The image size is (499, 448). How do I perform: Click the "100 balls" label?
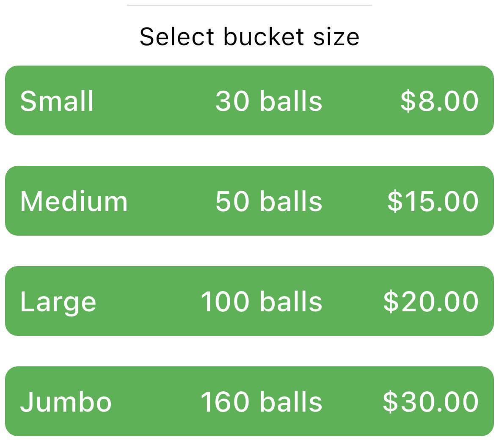[x=261, y=302]
